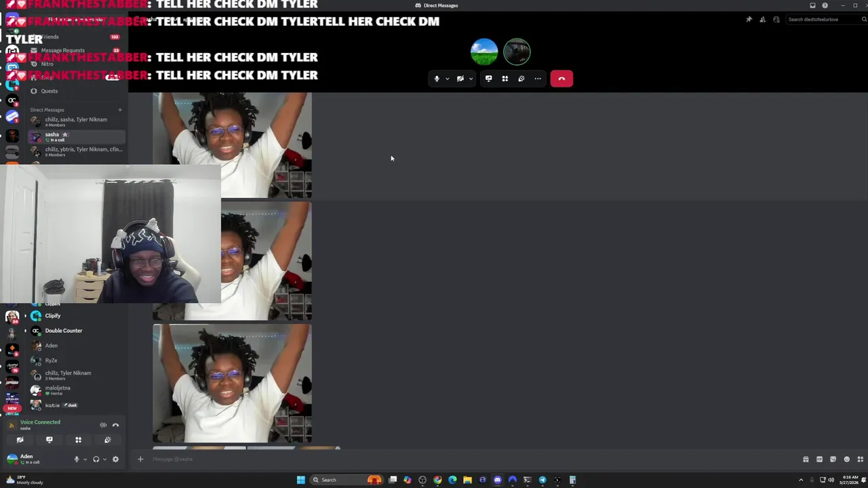Open weather widget 28°F Mostly cloudy
The image size is (868, 488).
(x=24, y=480)
